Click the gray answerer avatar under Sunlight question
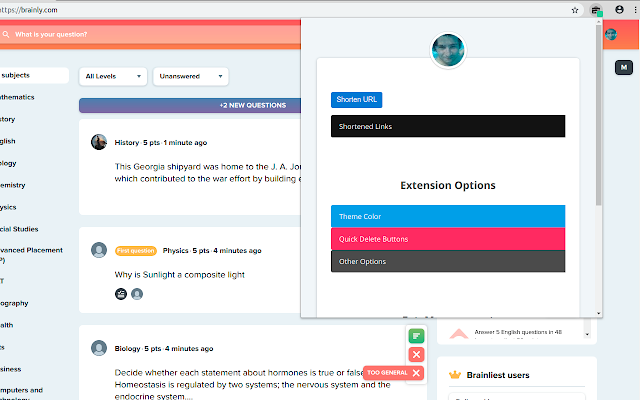640x400 pixels. pos(137,294)
